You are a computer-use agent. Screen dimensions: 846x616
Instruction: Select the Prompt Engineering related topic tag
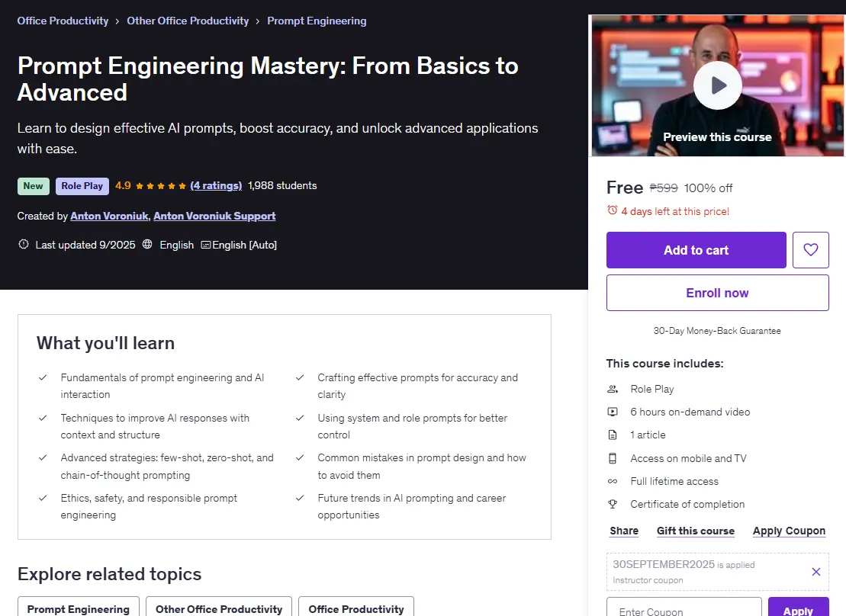point(79,608)
